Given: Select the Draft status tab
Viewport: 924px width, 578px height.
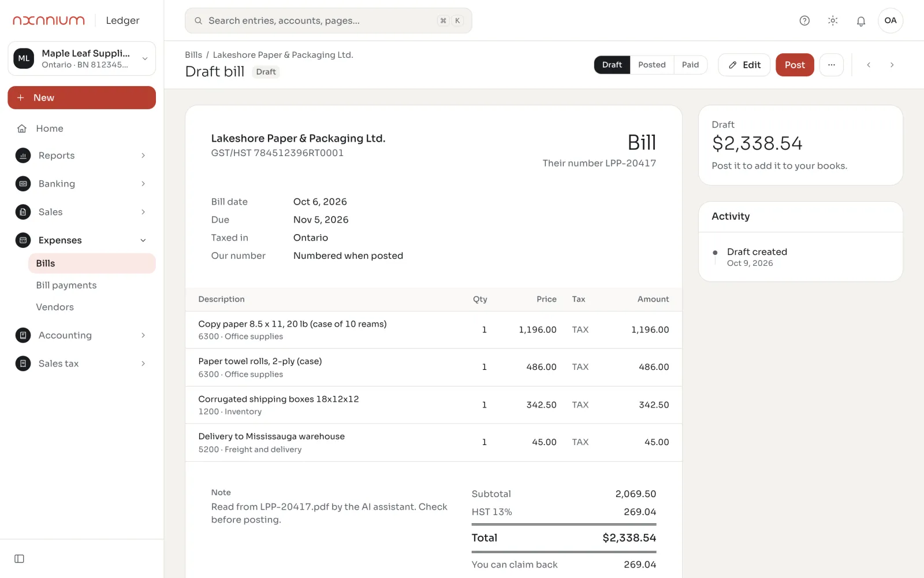Looking at the screenshot, I should pyautogui.click(x=612, y=65).
